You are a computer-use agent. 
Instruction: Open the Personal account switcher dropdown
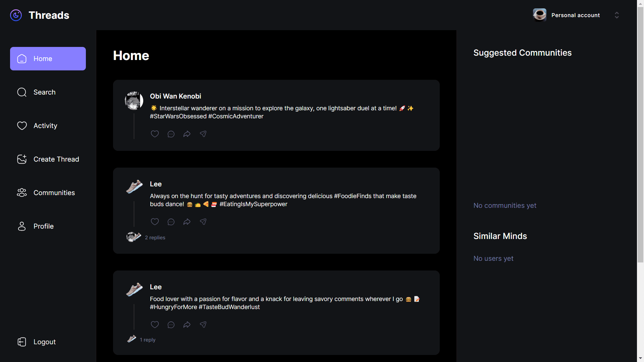tap(617, 15)
